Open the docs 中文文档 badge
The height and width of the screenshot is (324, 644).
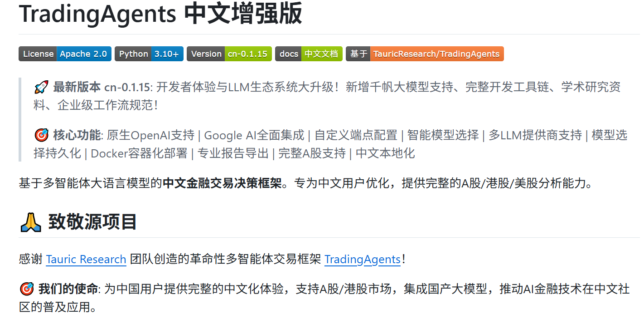point(309,54)
